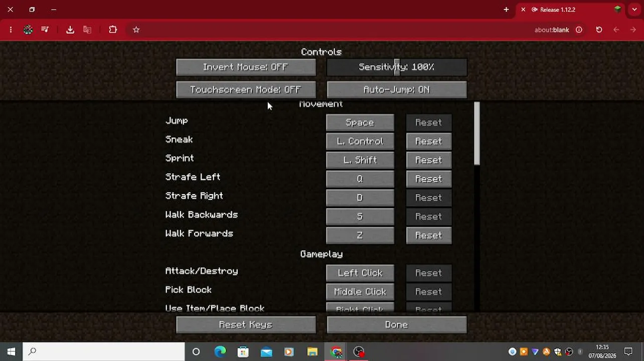Reset the Walk Forwards key binding

point(429,235)
